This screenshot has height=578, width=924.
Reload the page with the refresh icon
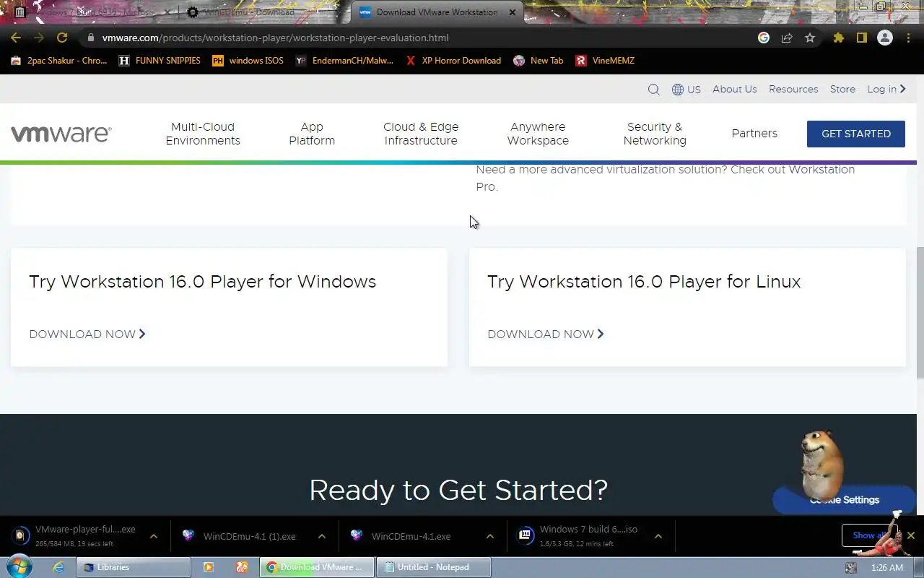coord(62,38)
